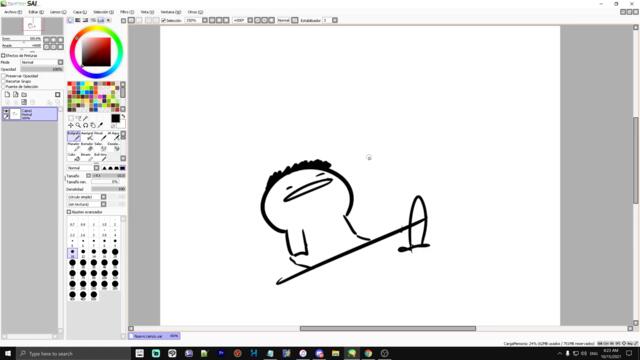Open Windows Start menu
This screenshot has width=640, height=360.
coord(8,353)
